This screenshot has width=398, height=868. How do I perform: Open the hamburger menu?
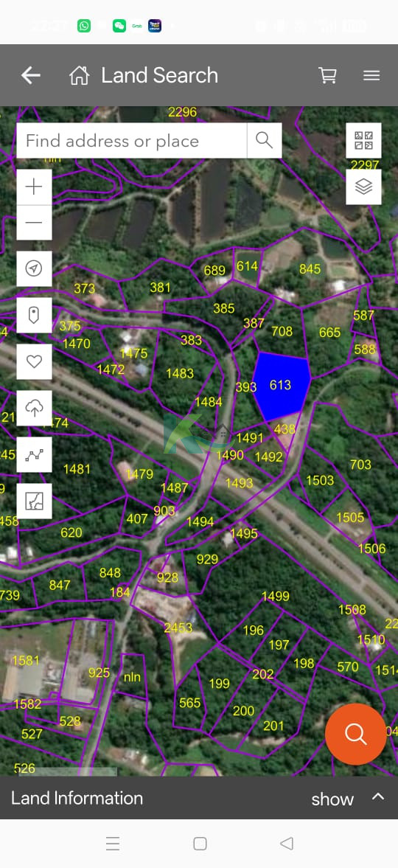point(371,75)
